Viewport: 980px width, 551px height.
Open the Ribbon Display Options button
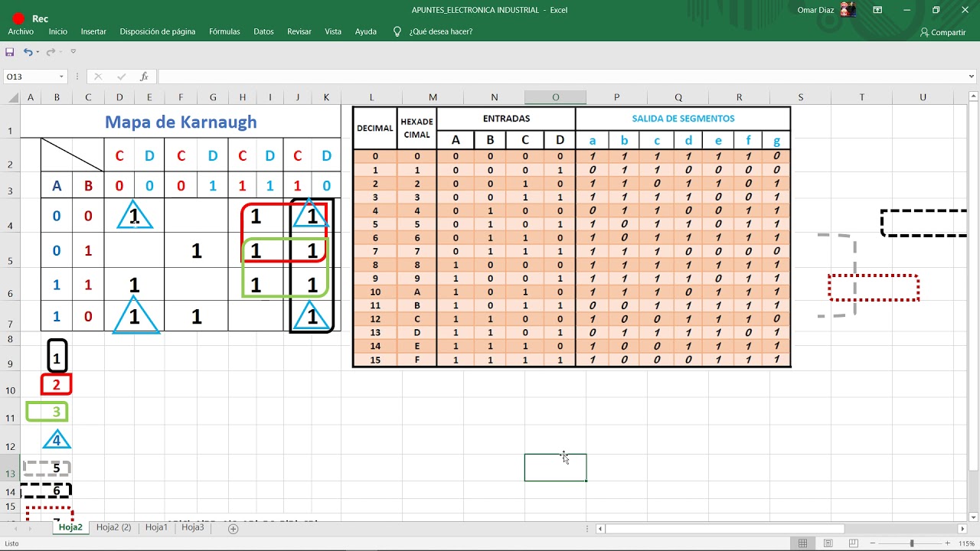tap(877, 10)
